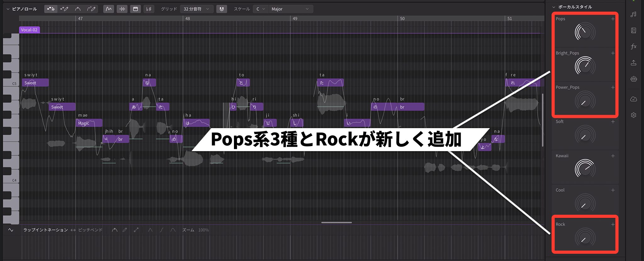This screenshot has width=644, height=261.
Task: Select the parameter line point tool
Action: point(136,230)
